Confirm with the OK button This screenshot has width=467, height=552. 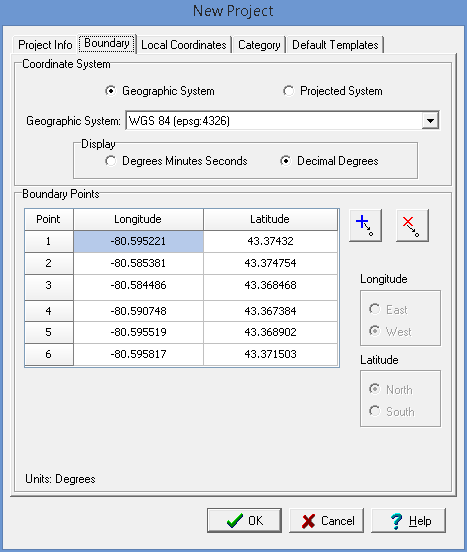244,520
